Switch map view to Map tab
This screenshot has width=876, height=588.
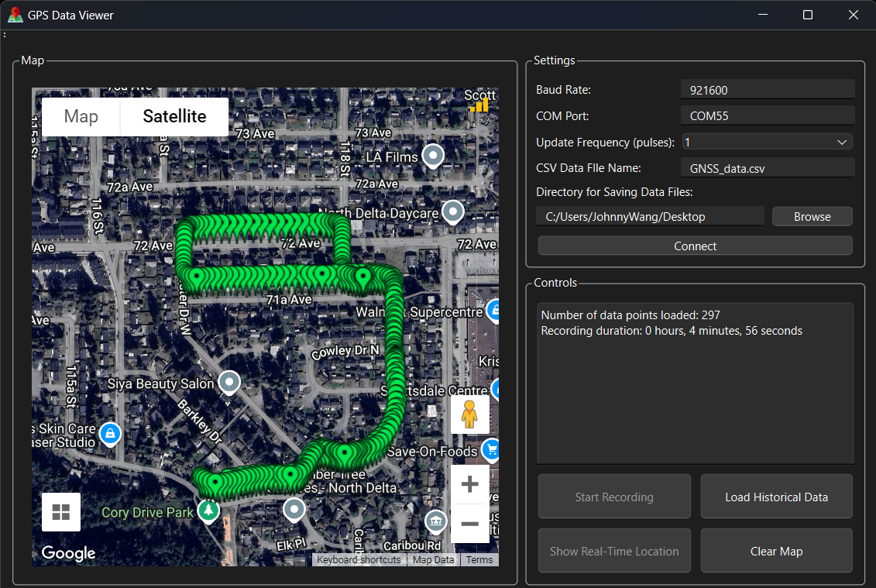coord(81,116)
